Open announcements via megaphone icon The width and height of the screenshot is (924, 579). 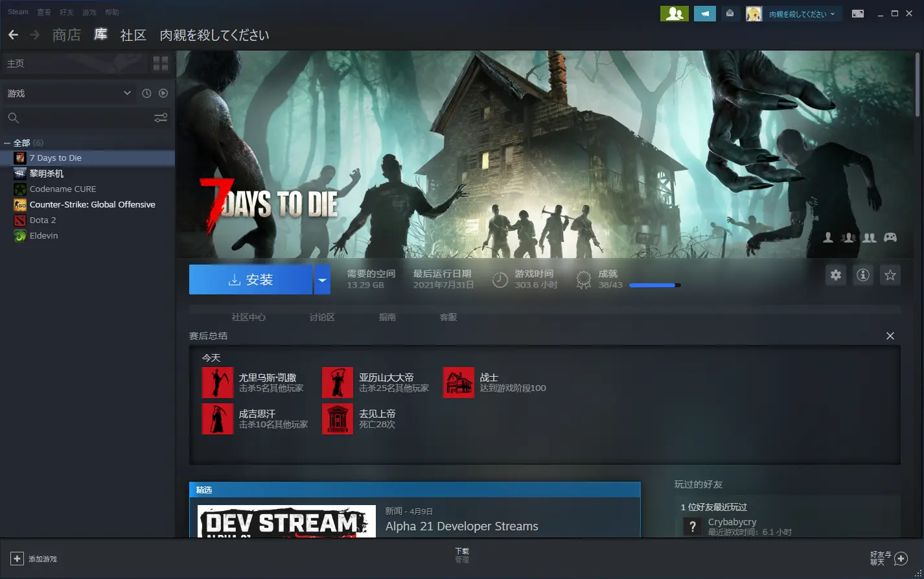click(x=704, y=14)
